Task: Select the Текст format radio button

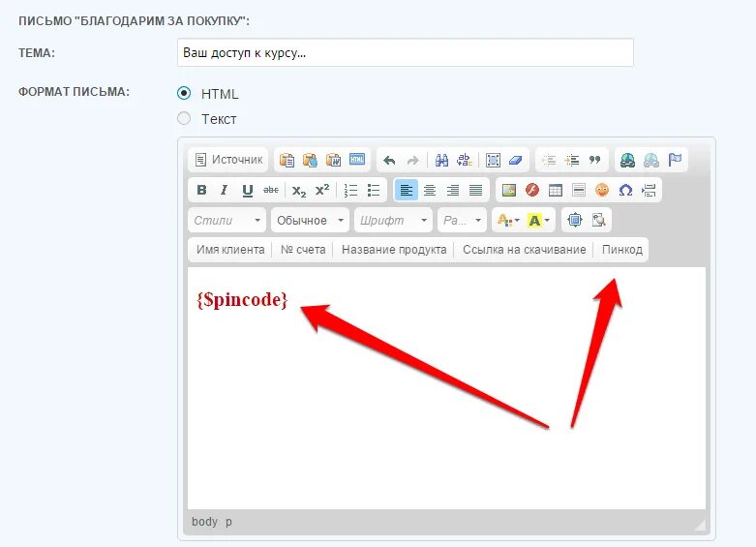Action: [x=184, y=118]
